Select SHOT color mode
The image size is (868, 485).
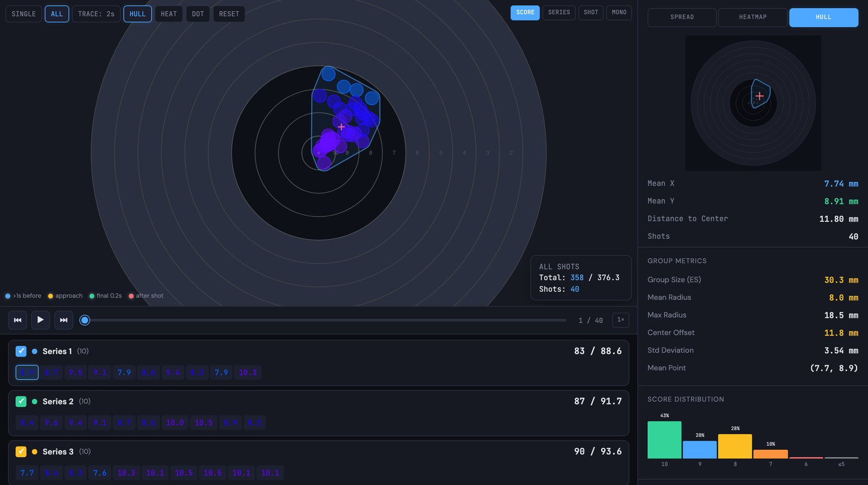pos(591,12)
